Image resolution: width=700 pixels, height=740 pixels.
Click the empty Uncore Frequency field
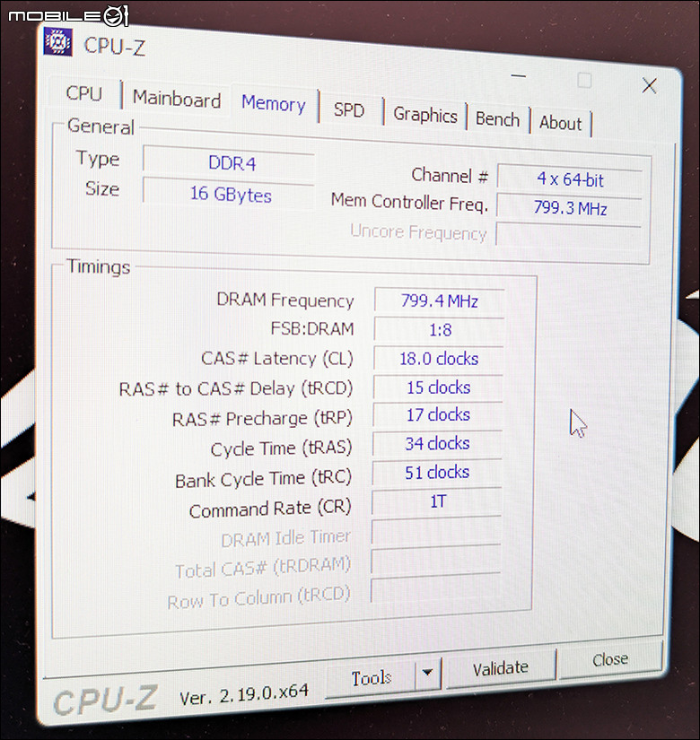point(569,236)
